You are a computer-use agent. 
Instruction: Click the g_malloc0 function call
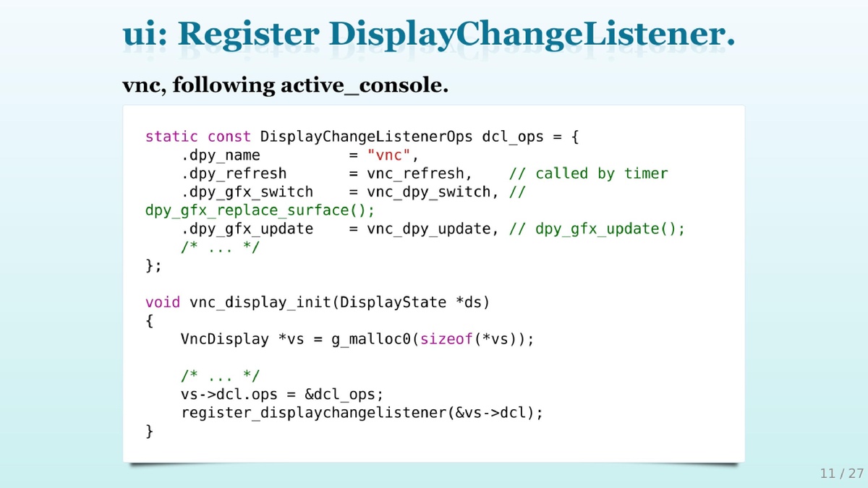pyautogui.click(x=371, y=339)
